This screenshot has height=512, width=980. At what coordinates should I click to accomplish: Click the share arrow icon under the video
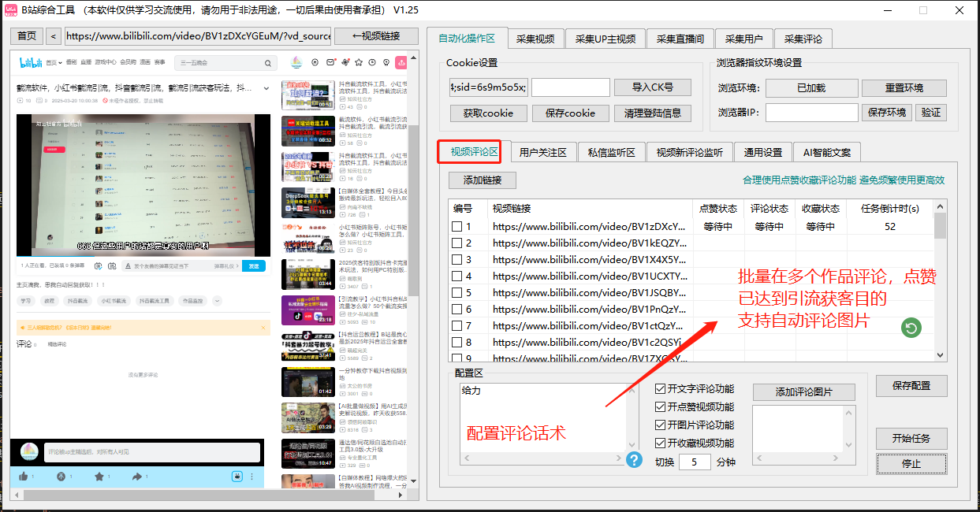pos(138,477)
